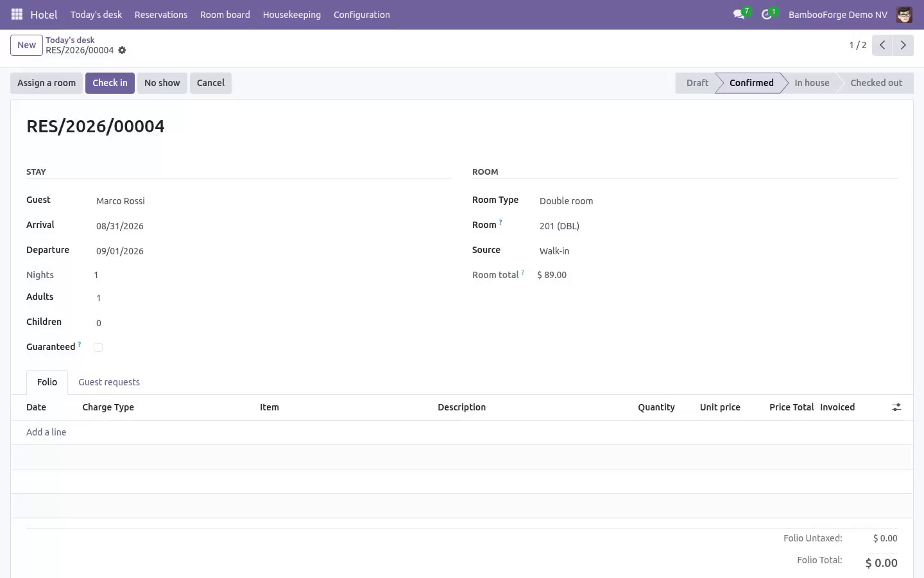This screenshot has height=578, width=924.
Task: Show the Room total help tooltip
Action: click(x=523, y=272)
